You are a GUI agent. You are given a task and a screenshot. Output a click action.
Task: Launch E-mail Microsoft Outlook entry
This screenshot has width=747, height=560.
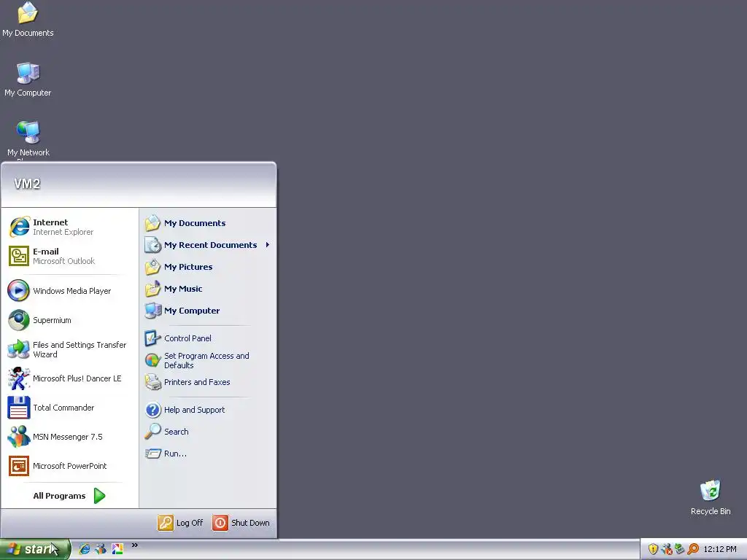pyautogui.click(x=69, y=256)
